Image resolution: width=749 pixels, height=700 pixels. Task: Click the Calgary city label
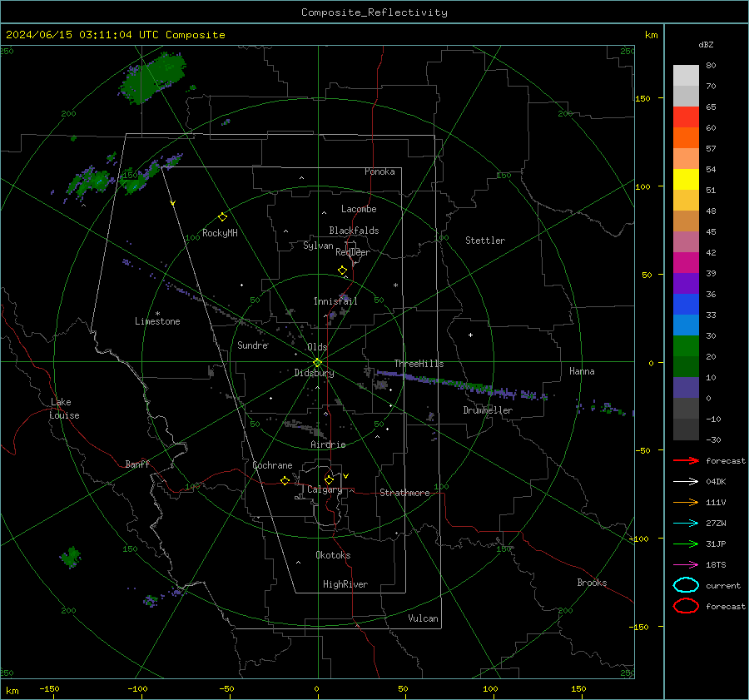pos(325,489)
